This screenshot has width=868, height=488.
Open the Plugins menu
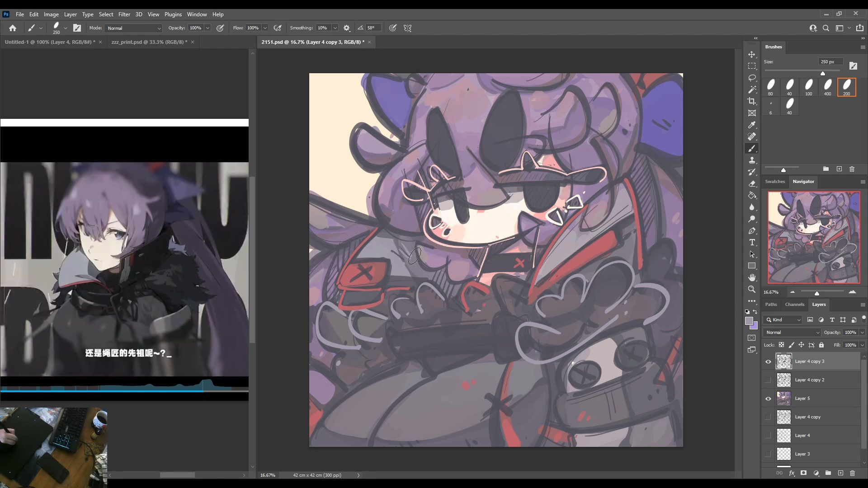pos(173,14)
